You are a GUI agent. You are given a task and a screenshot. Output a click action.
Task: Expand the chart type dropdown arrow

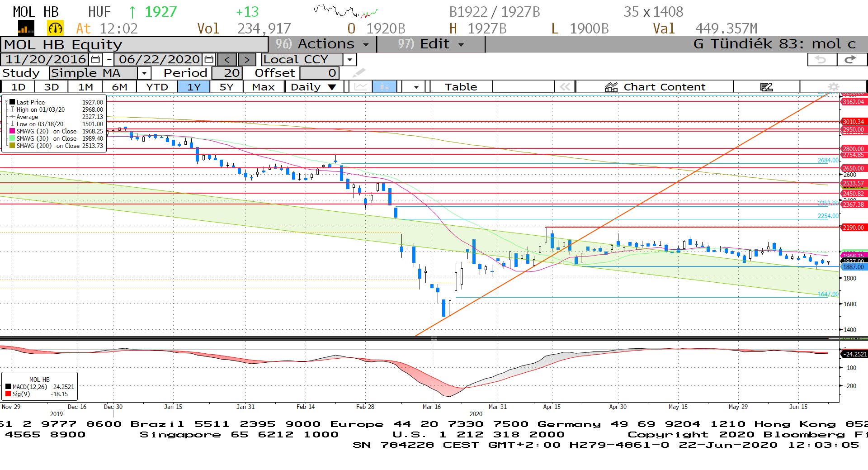click(x=416, y=87)
